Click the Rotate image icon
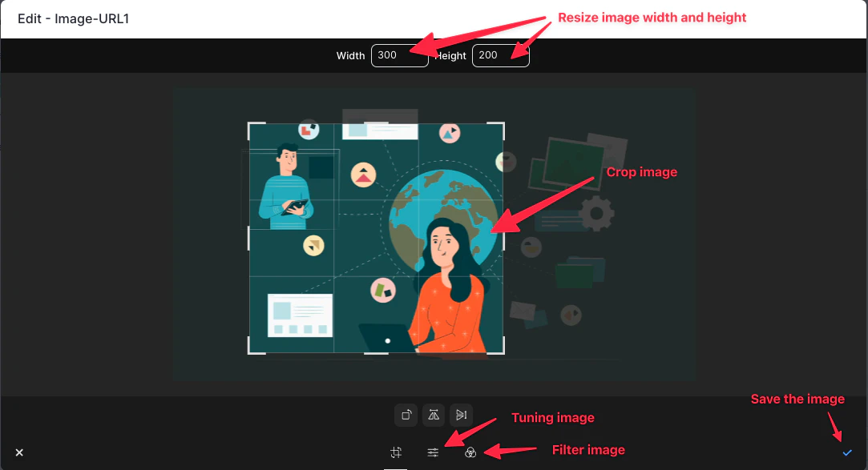This screenshot has width=868, height=470. [x=406, y=415]
